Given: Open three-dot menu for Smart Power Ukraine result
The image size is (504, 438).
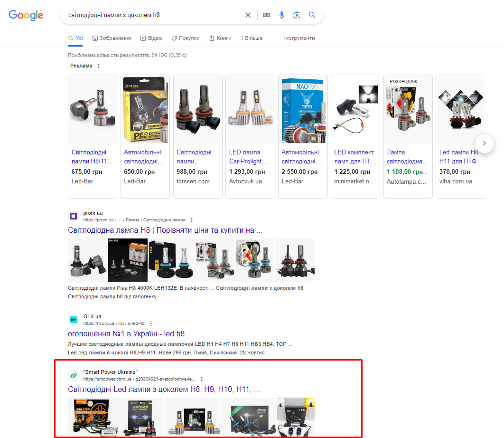Looking at the screenshot, I should [202, 379].
